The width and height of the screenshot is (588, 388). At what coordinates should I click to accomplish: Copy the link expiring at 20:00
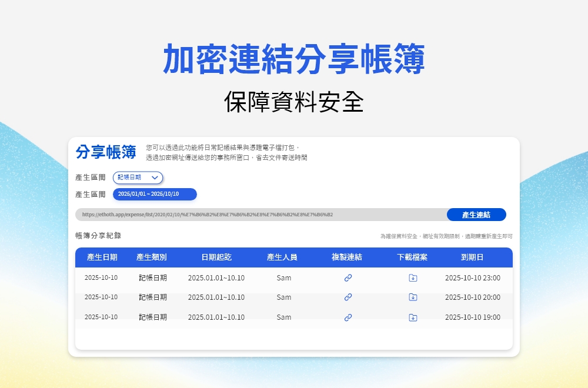[348, 297]
